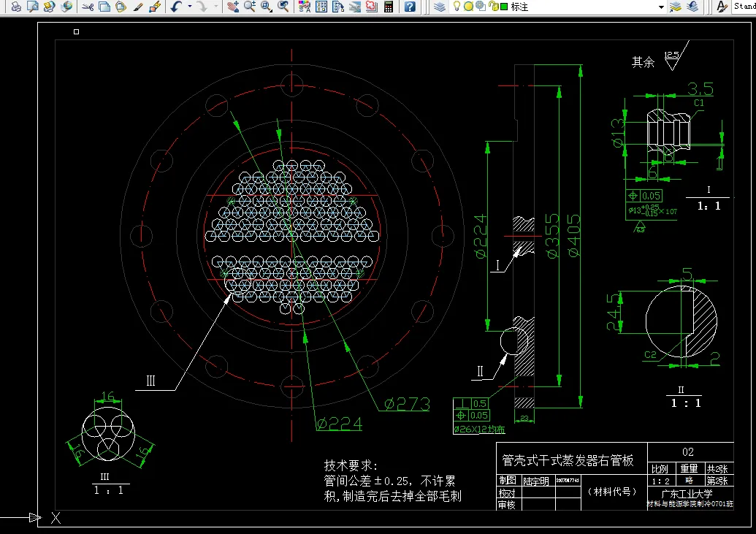Select the ø405 dimension in side view
This screenshot has width=756, height=534.
pos(573,236)
